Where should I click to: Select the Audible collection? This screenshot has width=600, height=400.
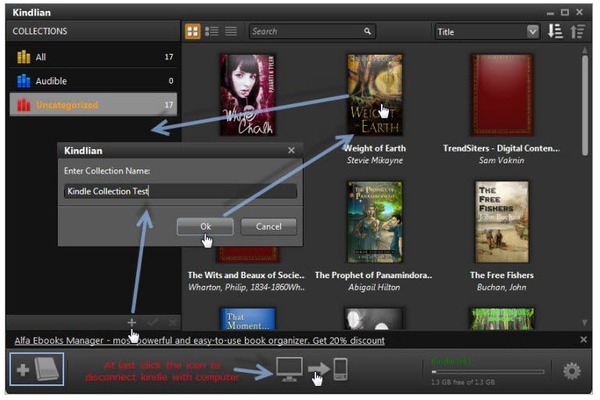93,81
